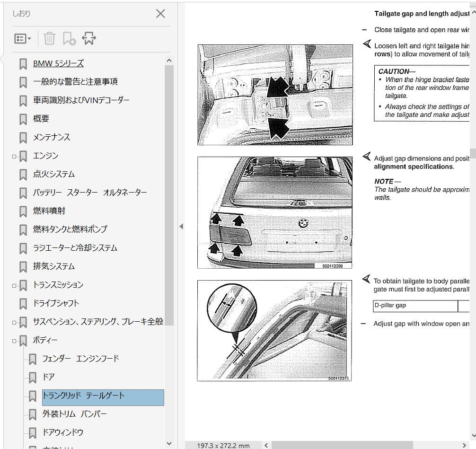
Task: Close the しおり bookmarks panel
Action: click(x=160, y=14)
